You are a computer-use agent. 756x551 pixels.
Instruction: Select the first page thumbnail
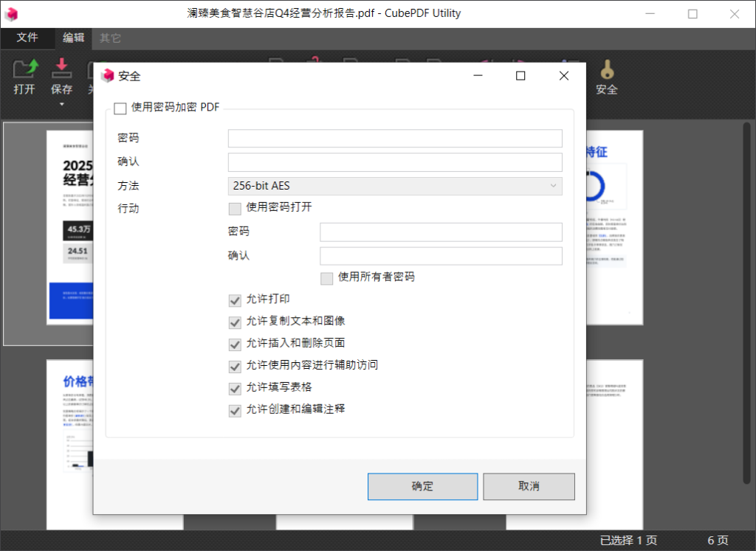tap(70, 229)
